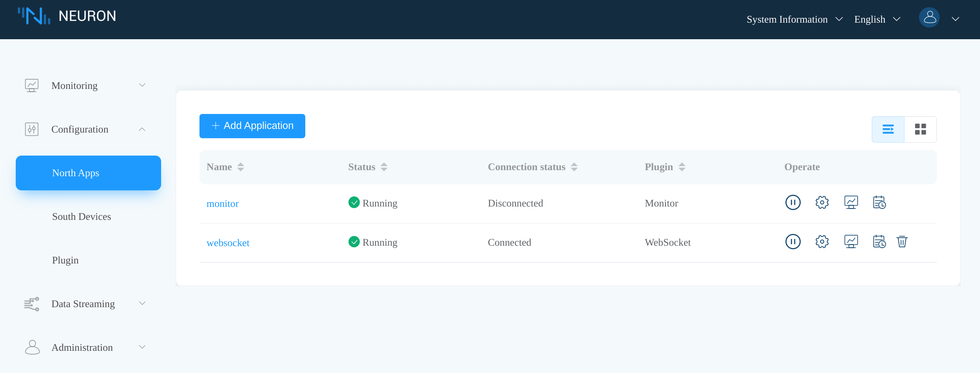This screenshot has height=373, width=980.
Task: Pause the monitor application
Action: click(x=793, y=202)
